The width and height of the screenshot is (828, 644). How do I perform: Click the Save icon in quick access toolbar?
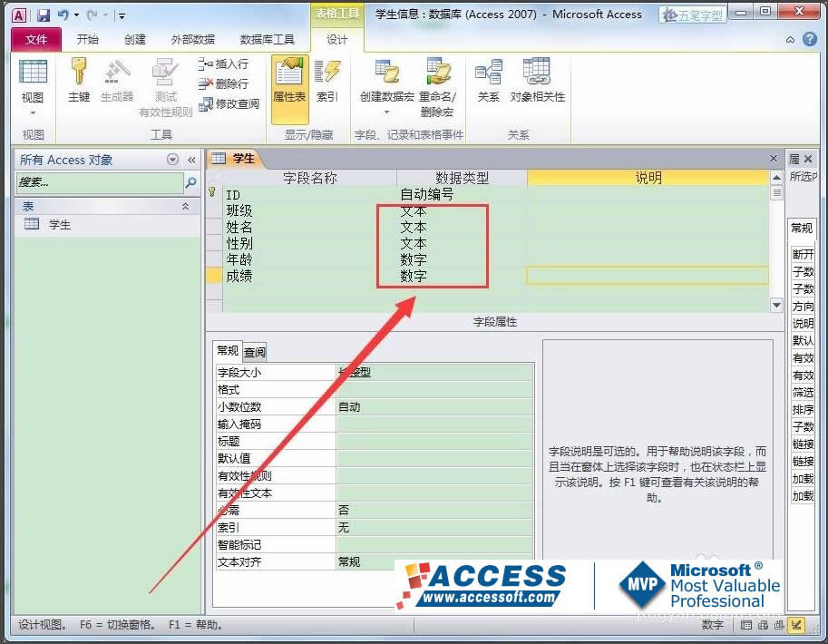click(44, 15)
